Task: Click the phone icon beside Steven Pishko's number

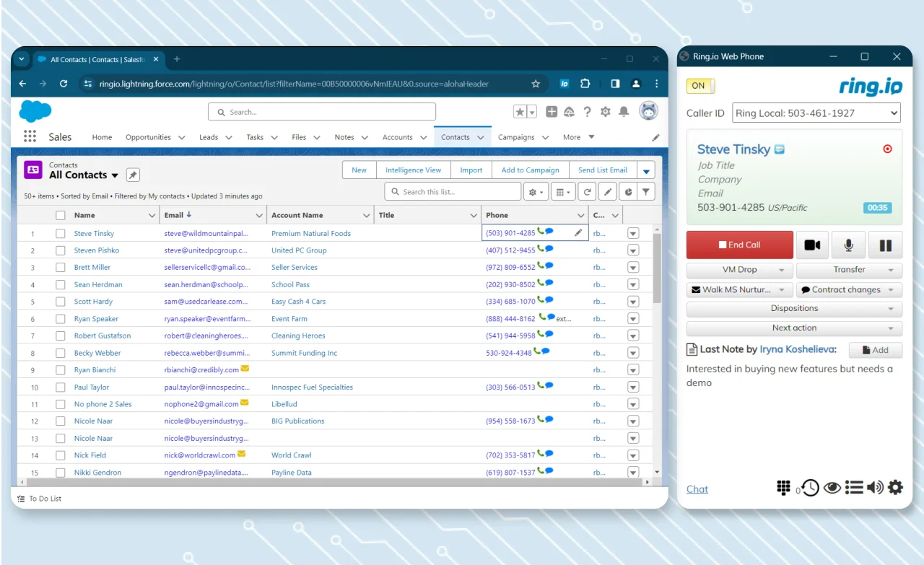Action: [541, 250]
